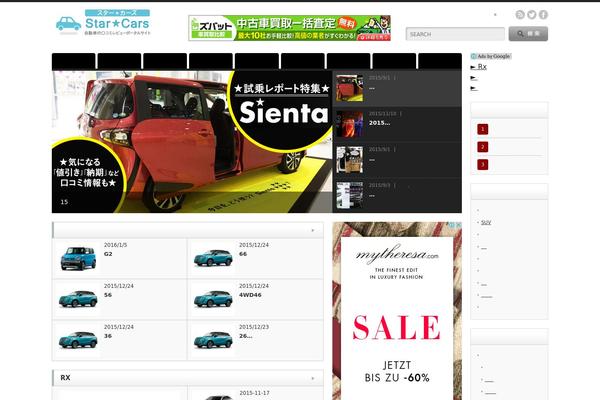Click the Star Cars logo
Viewport: 600px width, 400px height.
(x=103, y=23)
